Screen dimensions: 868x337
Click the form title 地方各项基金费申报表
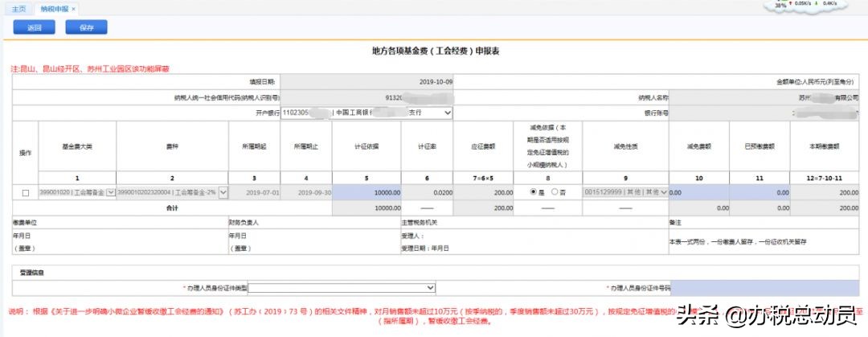pyautogui.click(x=436, y=51)
